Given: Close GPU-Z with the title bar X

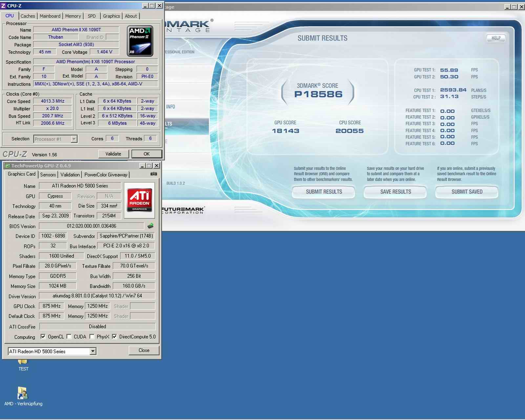Looking at the screenshot, I should (x=157, y=166).
